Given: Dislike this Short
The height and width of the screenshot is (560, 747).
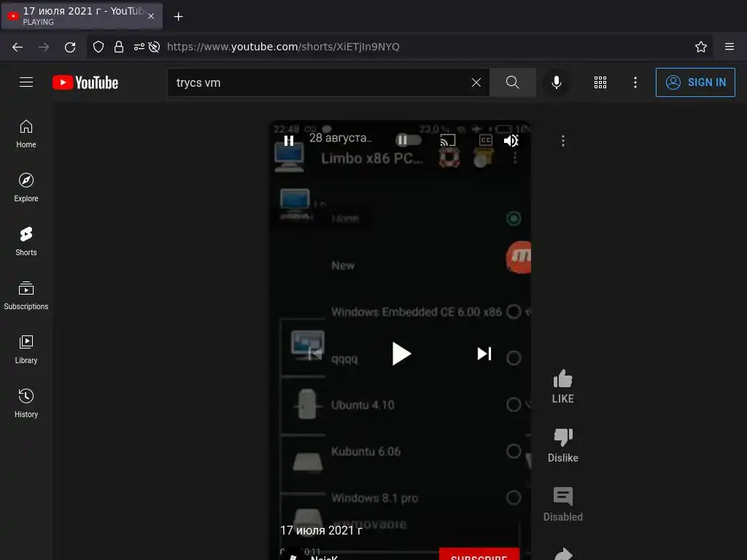Looking at the screenshot, I should pyautogui.click(x=562, y=446).
